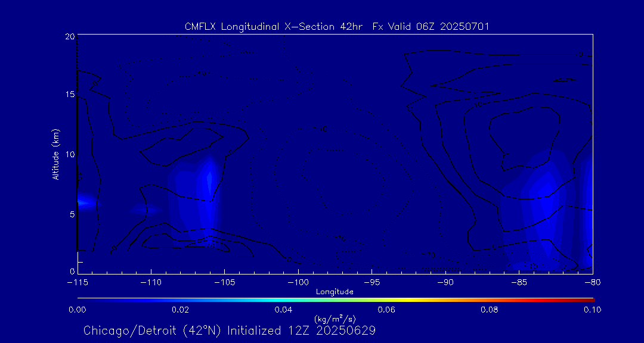
Task: Click the "-110" longitude tick label
Action: (x=151, y=283)
